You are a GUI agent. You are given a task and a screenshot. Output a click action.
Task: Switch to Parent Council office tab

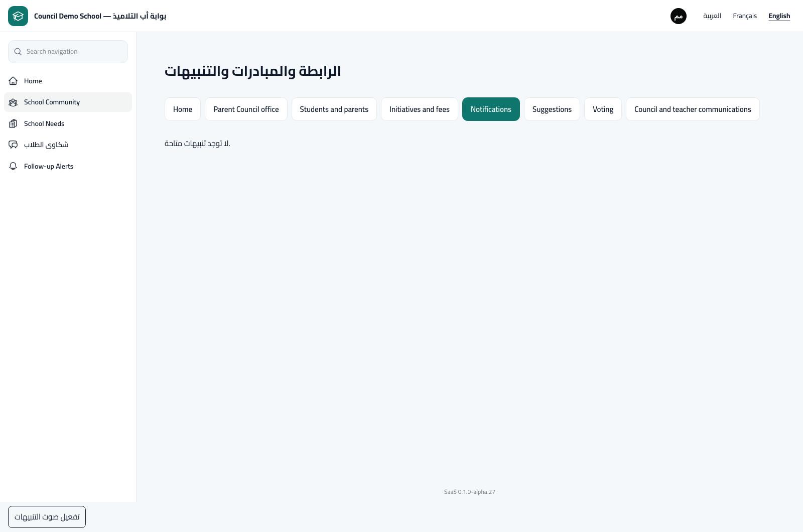click(x=246, y=109)
